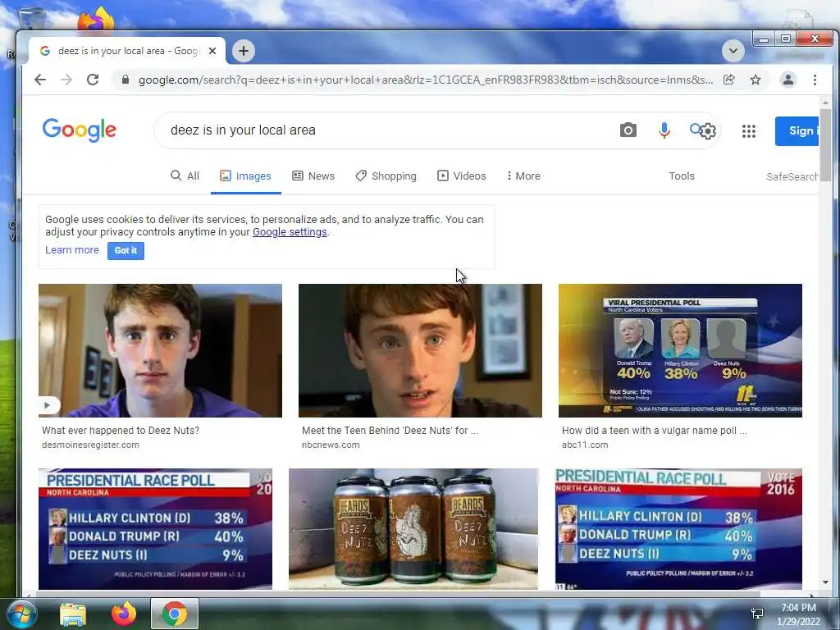
Task: Focus the Google search box
Action: point(391,130)
